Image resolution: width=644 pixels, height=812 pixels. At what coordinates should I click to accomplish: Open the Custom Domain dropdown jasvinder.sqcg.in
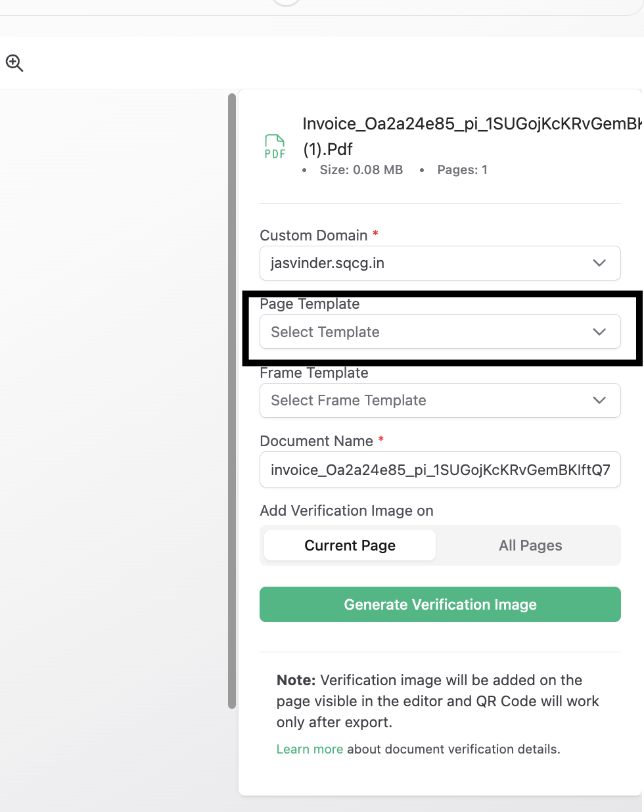pyautogui.click(x=440, y=263)
